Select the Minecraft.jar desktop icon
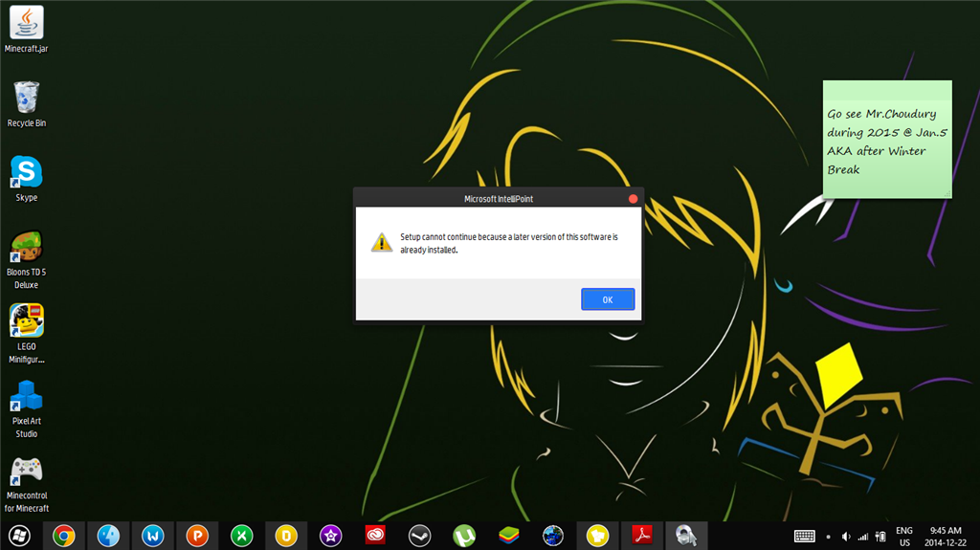The image size is (980, 550). tap(26, 30)
